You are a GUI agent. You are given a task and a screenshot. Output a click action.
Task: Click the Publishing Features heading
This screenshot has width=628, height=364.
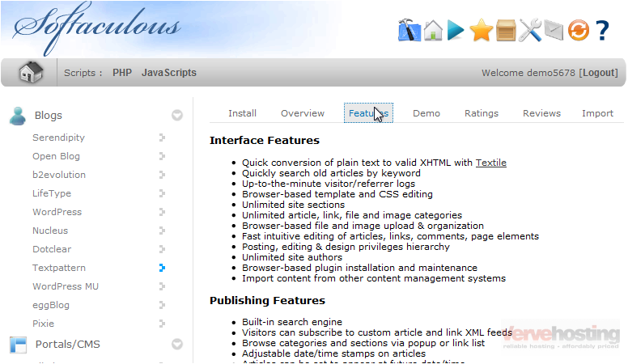(x=267, y=301)
